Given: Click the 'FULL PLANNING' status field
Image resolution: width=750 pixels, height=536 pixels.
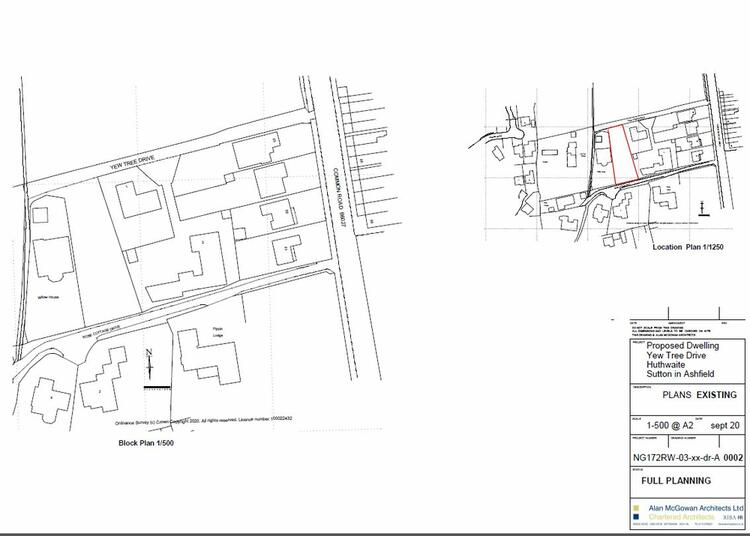Looking at the screenshot, I should (x=677, y=480).
